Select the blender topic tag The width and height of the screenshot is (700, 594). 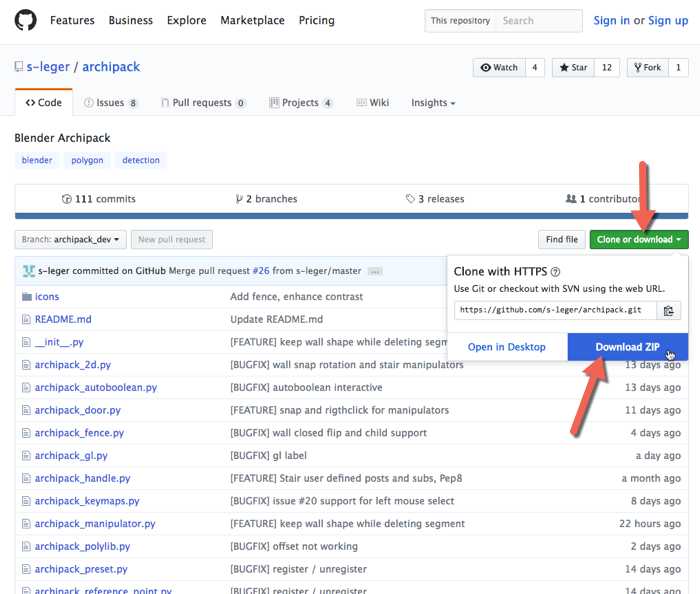click(x=37, y=160)
